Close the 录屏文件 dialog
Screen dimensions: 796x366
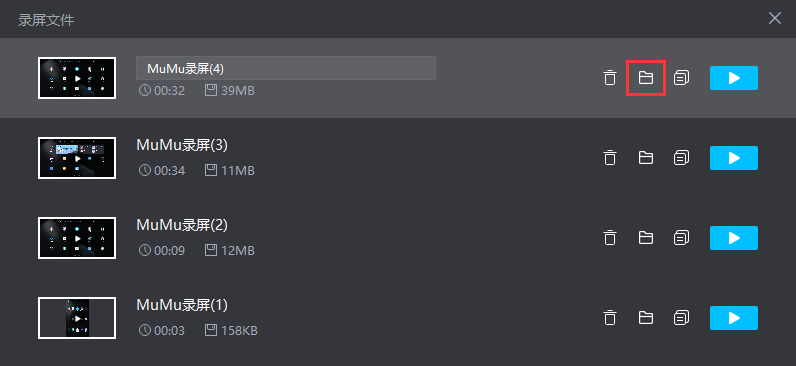tap(775, 19)
